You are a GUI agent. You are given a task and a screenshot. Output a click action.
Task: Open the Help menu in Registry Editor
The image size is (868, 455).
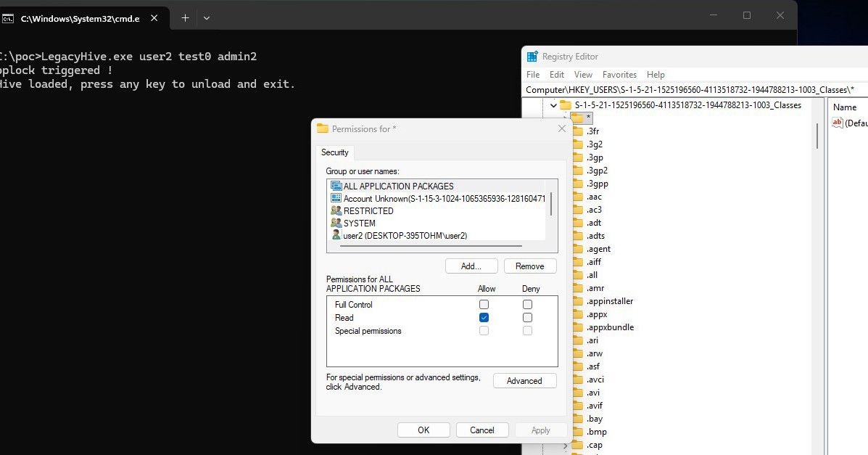[x=656, y=74]
